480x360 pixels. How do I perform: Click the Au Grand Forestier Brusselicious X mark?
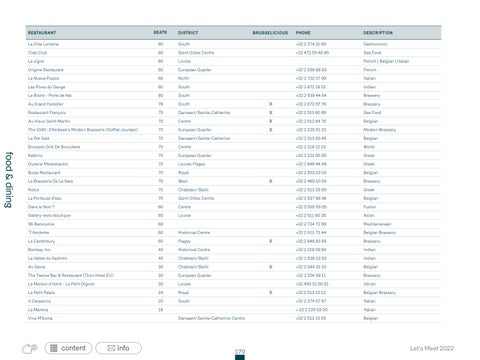coord(271,104)
